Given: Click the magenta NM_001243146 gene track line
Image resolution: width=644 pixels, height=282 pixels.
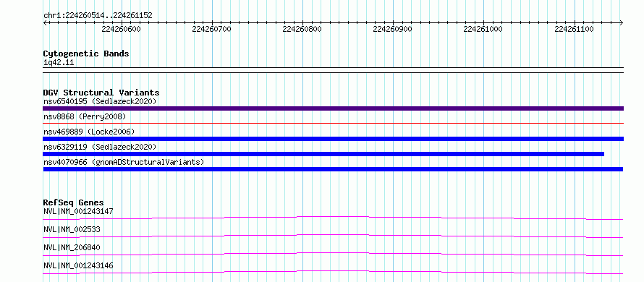Looking at the screenshot, I should coord(333,271).
